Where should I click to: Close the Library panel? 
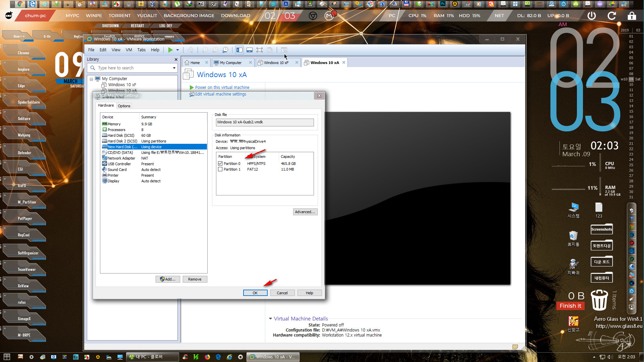(176, 59)
